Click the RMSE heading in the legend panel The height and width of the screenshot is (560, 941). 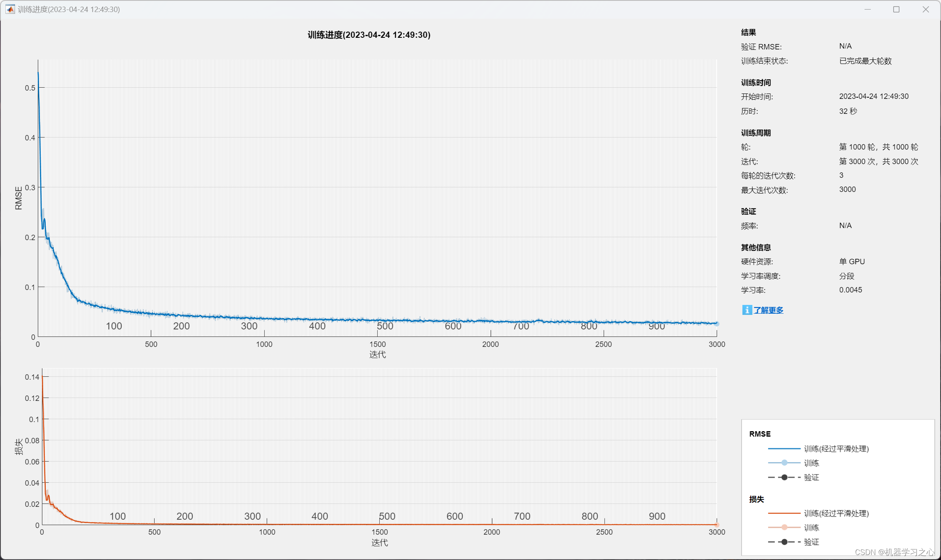point(760,434)
